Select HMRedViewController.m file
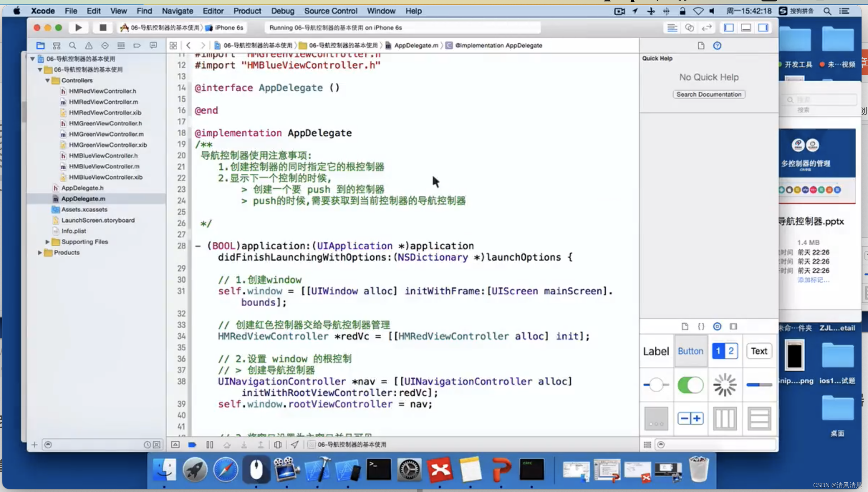The height and width of the screenshot is (492, 868). [x=103, y=102]
